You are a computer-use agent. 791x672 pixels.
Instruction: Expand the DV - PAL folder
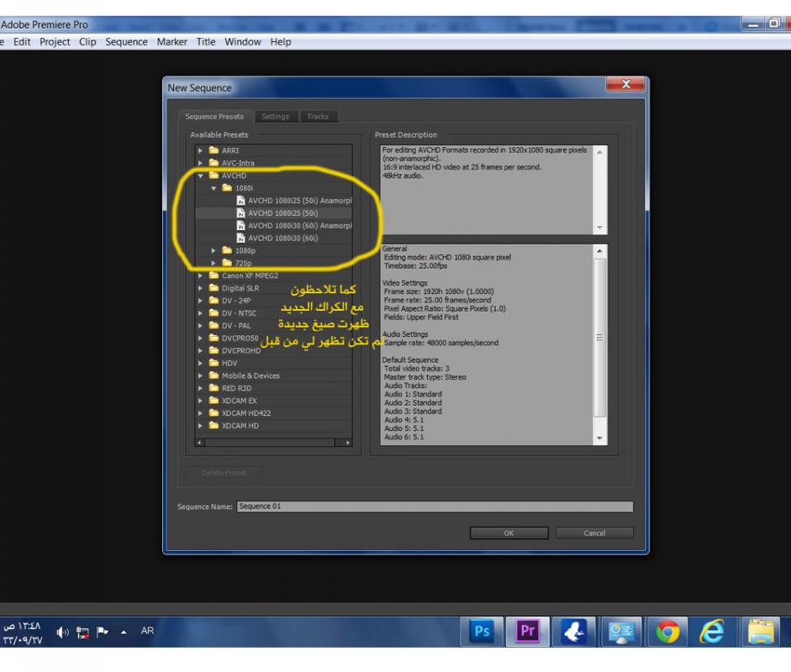pyautogui.click(x=200, y=326)
